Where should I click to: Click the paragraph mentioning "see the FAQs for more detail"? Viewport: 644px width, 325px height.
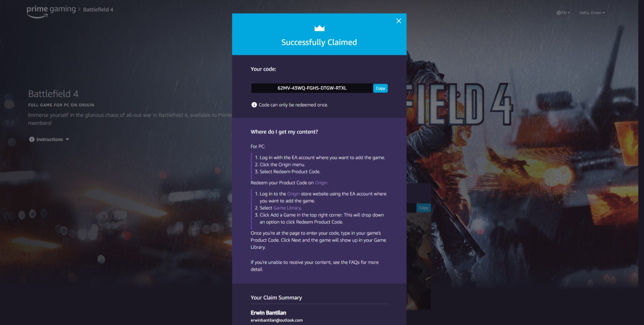pos(315,266)
